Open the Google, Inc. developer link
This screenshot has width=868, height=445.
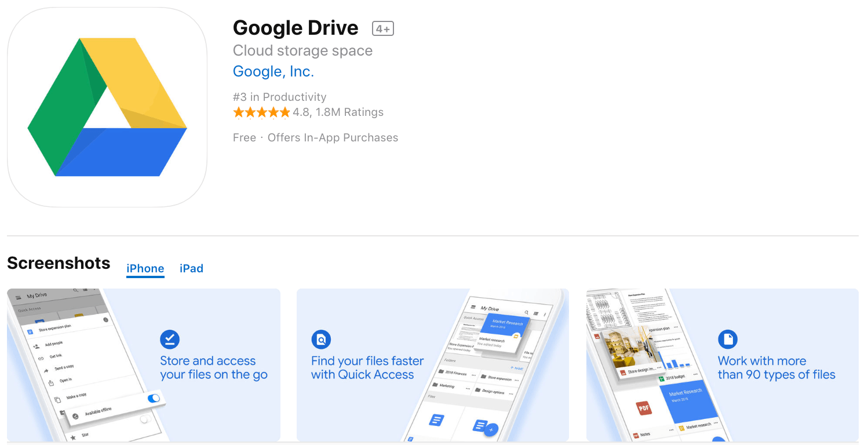(x=273, y=72)
